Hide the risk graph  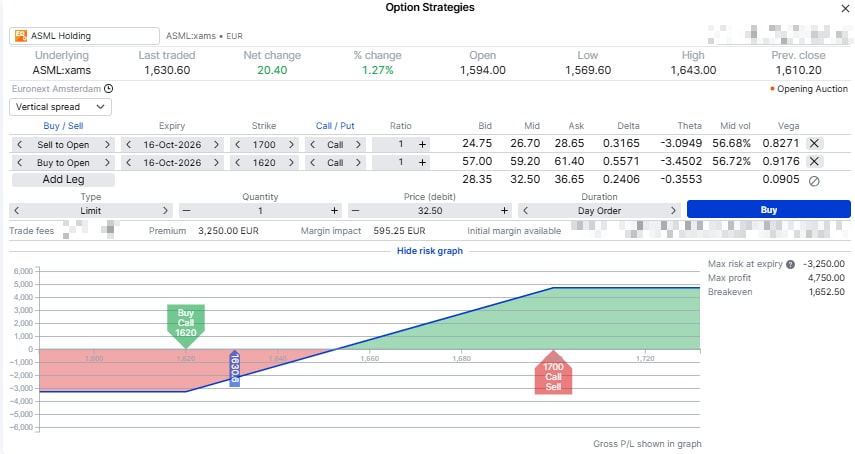[430, 251]
